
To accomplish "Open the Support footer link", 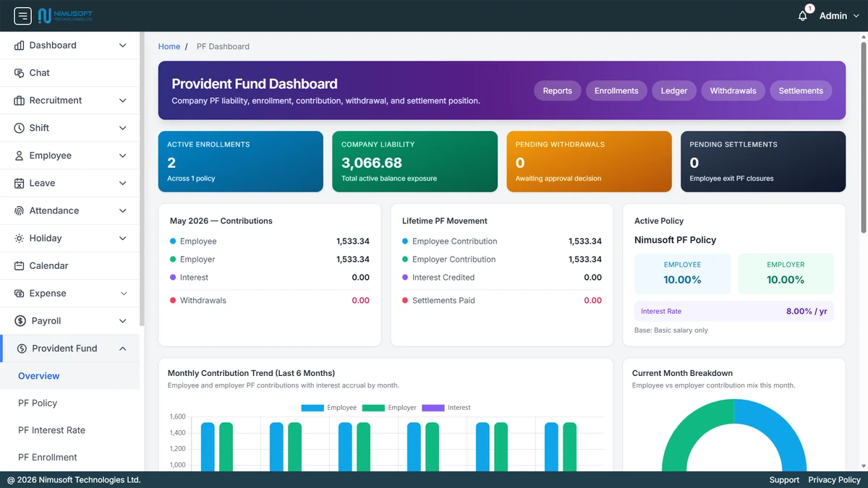I will (784, 480).
